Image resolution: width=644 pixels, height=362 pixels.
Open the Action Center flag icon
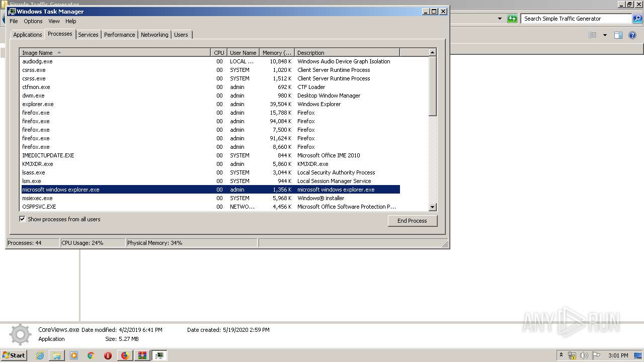coord(596,355)
